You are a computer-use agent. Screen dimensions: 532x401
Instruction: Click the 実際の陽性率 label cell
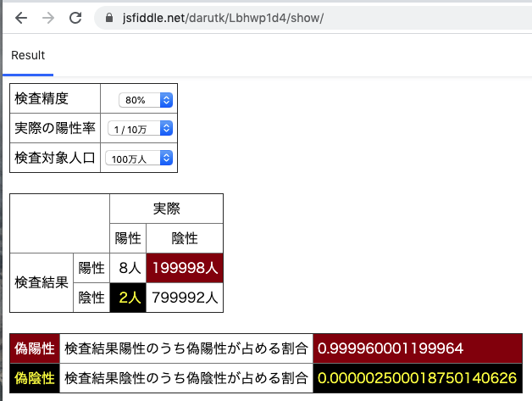pos(55,128)
